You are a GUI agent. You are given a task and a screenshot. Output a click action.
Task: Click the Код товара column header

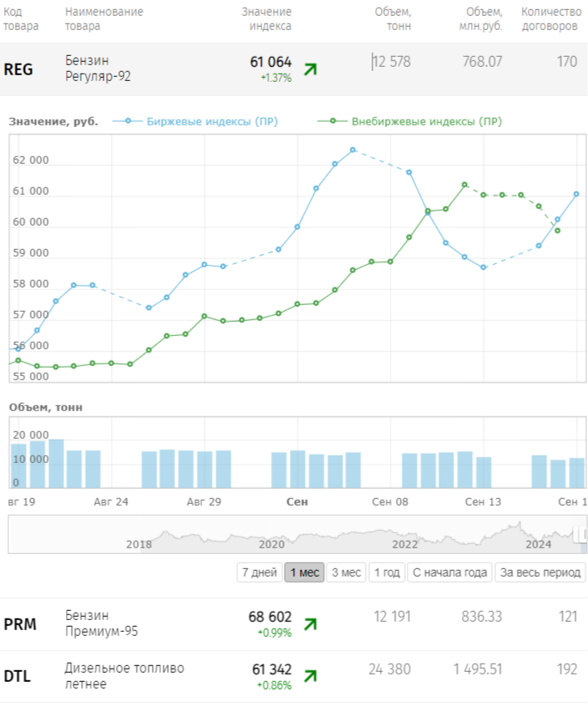[x=21, y=19]
